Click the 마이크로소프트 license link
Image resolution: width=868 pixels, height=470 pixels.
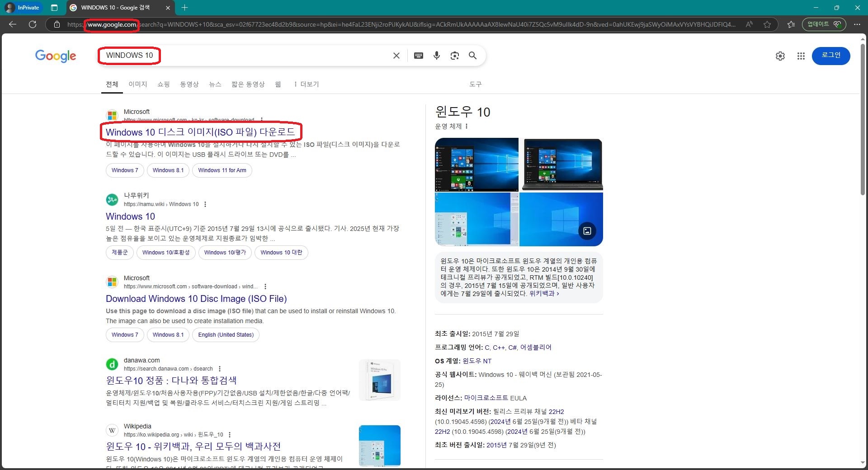click(x=486, y=398)
